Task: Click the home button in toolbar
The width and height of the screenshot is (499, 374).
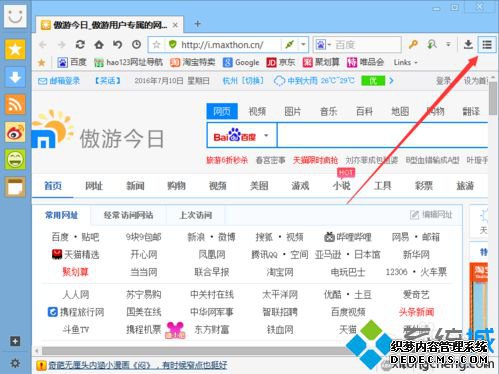Action: (x=99, y=44)
